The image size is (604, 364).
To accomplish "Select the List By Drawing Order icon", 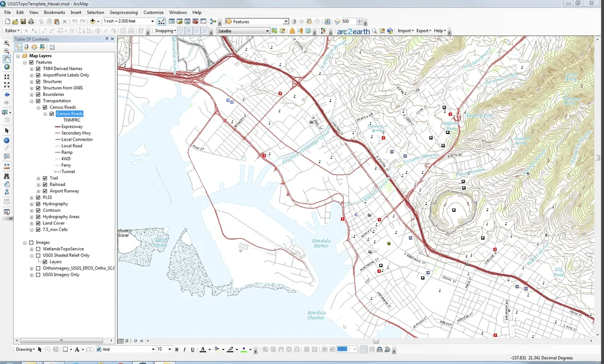I will pyautogui.click(x=18, y=47).
